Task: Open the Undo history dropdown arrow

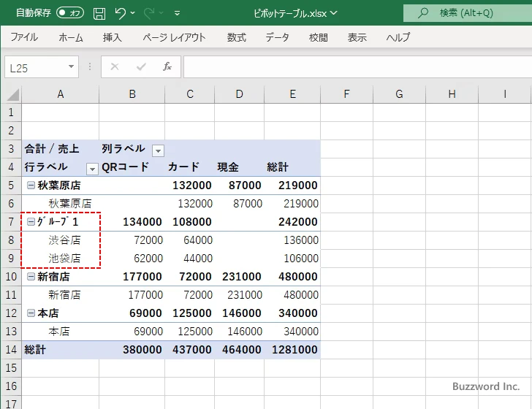Action: point(133,13)
